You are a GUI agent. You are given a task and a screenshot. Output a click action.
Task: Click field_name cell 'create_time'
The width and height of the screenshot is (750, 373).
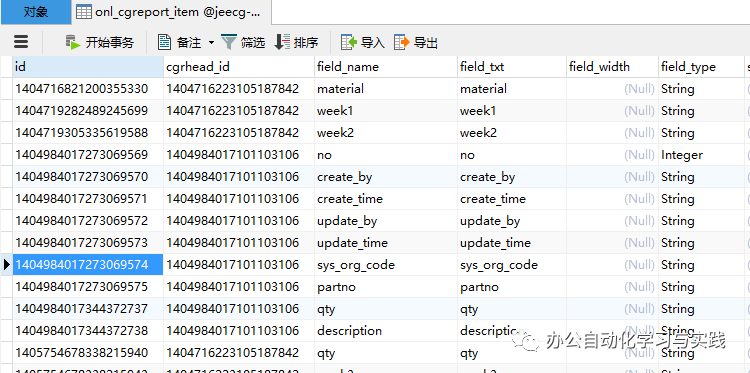coord(386,199)
